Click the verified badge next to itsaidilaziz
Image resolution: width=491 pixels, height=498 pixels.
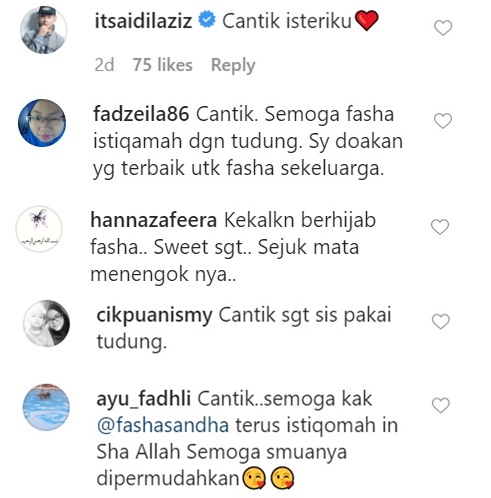point(207,20)
